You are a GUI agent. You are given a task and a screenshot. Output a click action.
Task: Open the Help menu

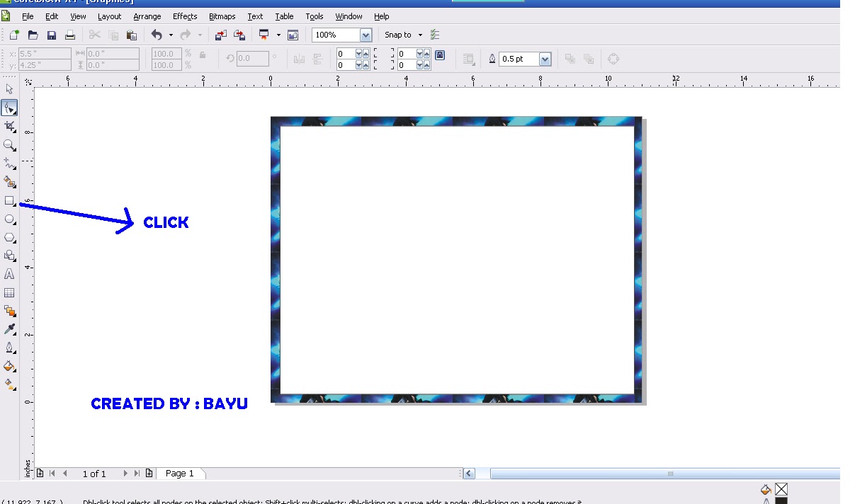click(381, 16)
